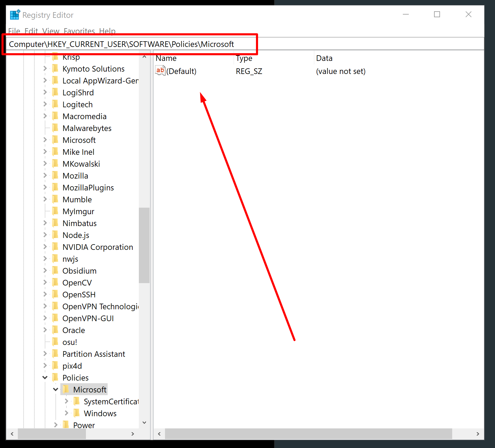Select the Obsidium key
The width and height of the screenshot is (495, 448).
[79, 271]
